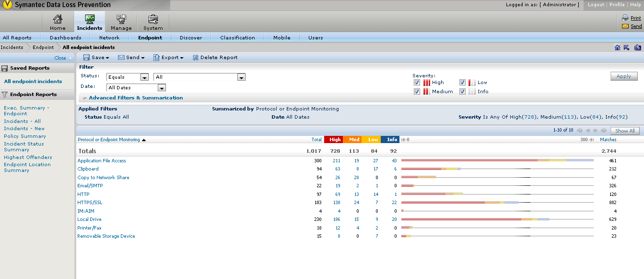This screenshot has height=279, width=644.
Task: Uncheck the Medium severity checkbox
Action: pos(417,91)
